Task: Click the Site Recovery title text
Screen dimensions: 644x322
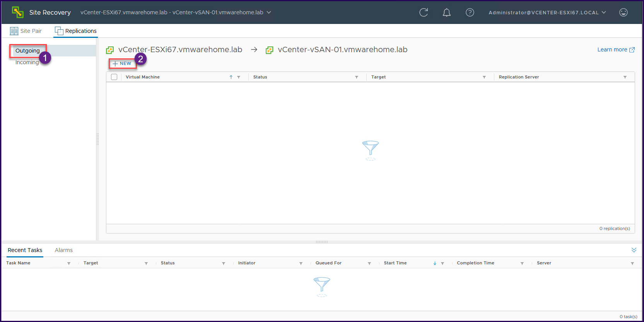Action: (50, 12)
